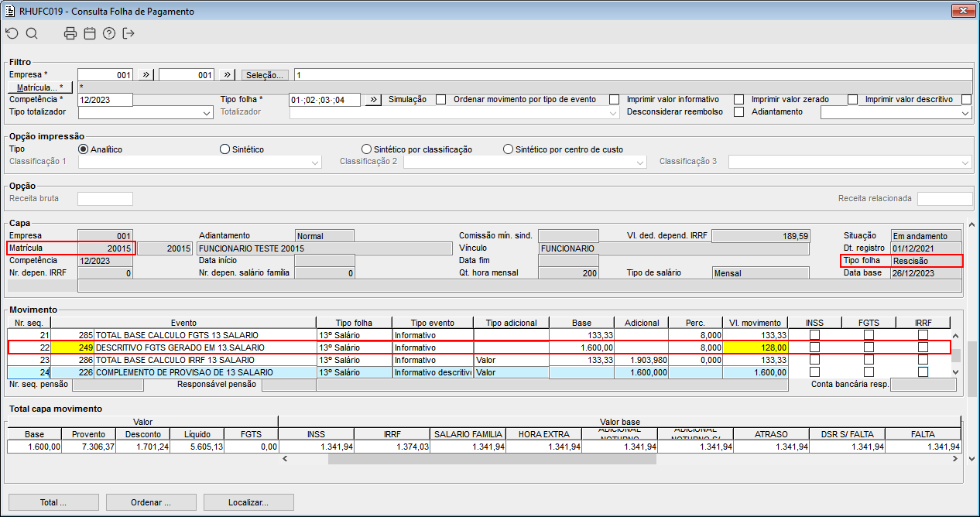Check FGTS box for DESCRITIVO FGTS GERADO row
This screenshot has width=980, height=517.
(x=869, y=348)
